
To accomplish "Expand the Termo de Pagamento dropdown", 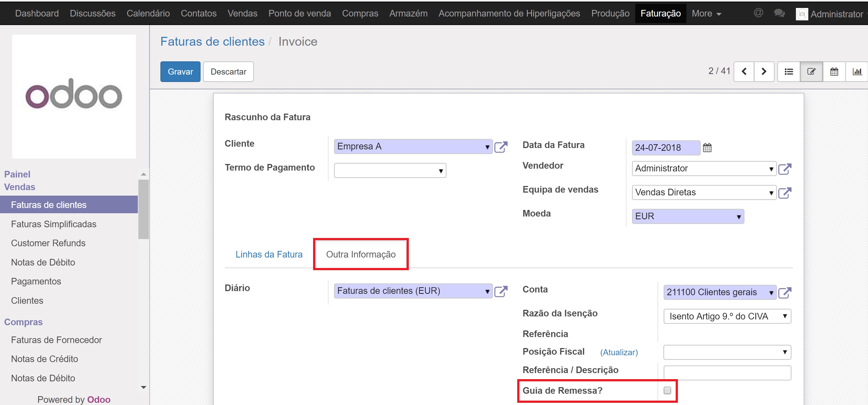I will (440, 171).
